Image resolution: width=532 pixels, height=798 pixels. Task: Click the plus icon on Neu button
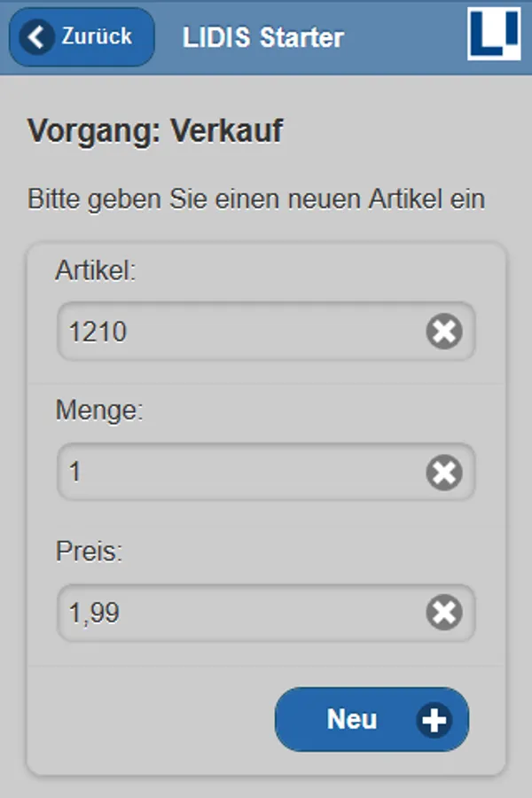tap(434, 720)
